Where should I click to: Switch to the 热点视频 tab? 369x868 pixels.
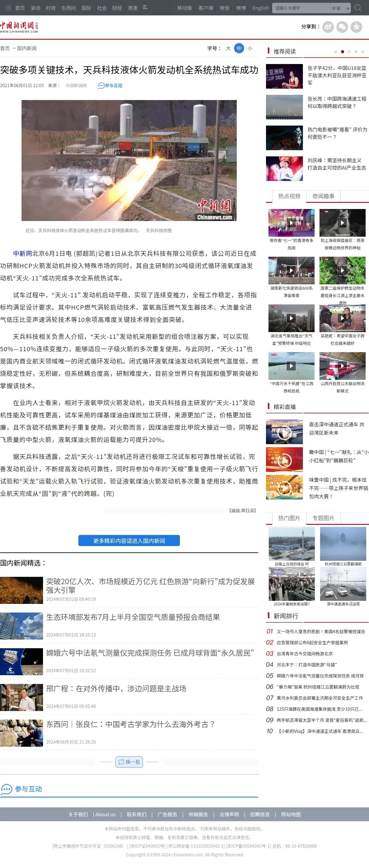(x=289, y=196)
